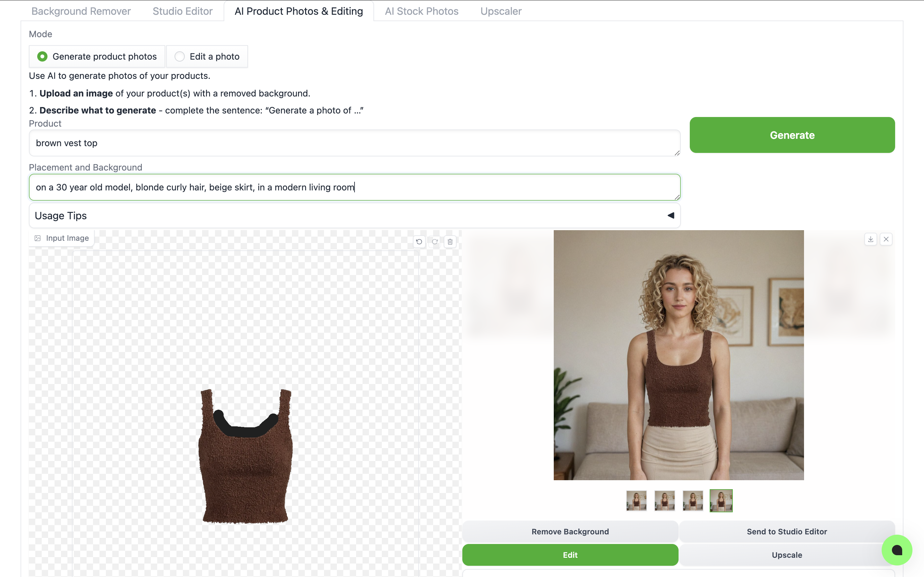Select the first result thumbnail
The image size is (924, 577).
tap(637, 501)
